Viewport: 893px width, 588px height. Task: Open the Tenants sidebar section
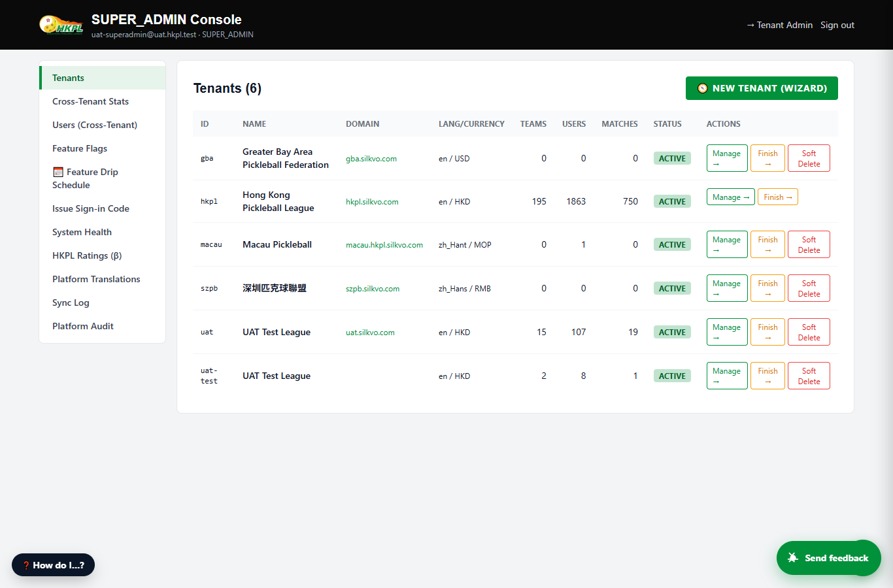coord(103,78)
